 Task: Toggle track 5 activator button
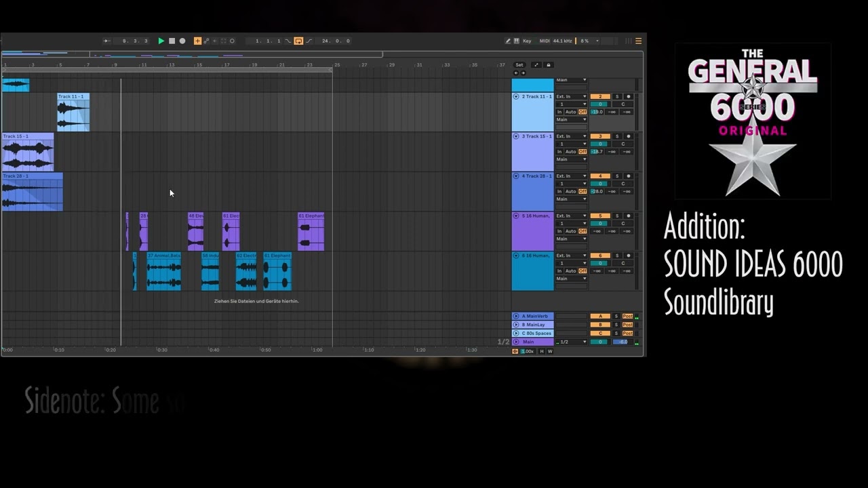point(600,216)
